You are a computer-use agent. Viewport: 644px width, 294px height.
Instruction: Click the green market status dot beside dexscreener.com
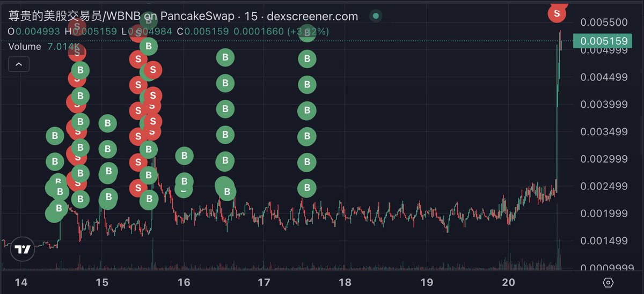tap(376, 16)
